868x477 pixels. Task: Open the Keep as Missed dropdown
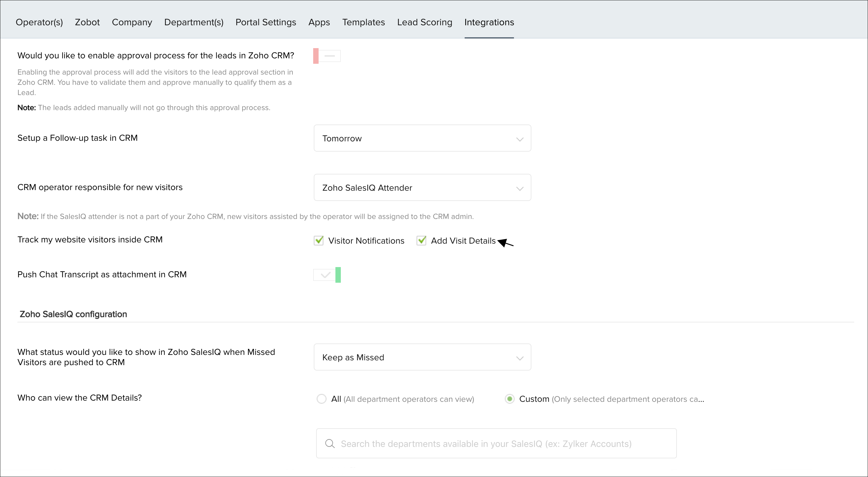pyautogui.click(x=422, y=357)
